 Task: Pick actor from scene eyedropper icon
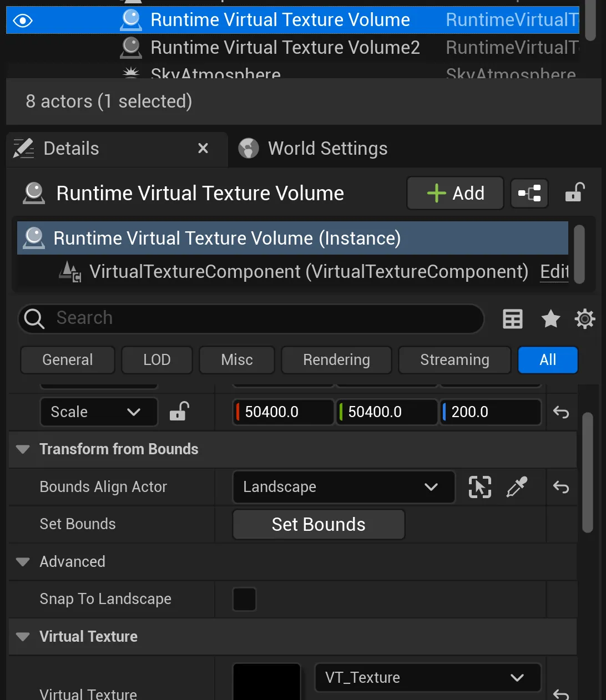click(517, 487)
